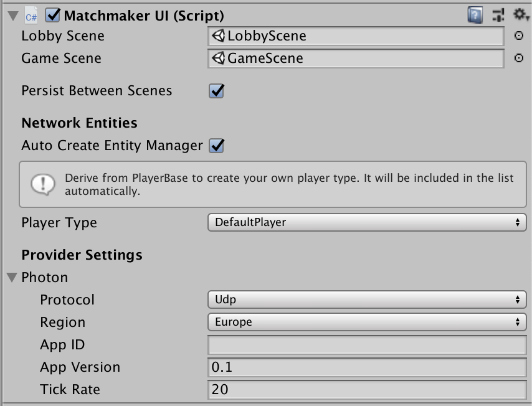Click the info warning bubble icon

click(x=43, y=184)
